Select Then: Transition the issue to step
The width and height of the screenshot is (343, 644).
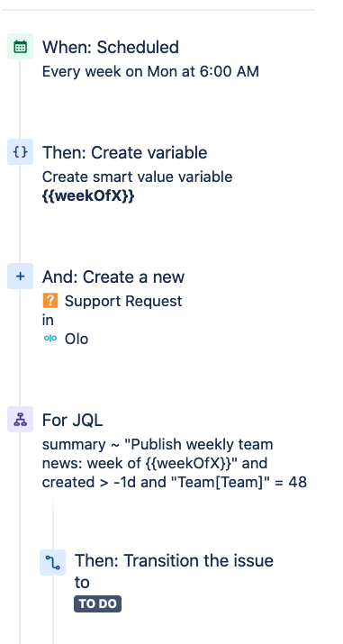tap(174, 571)
